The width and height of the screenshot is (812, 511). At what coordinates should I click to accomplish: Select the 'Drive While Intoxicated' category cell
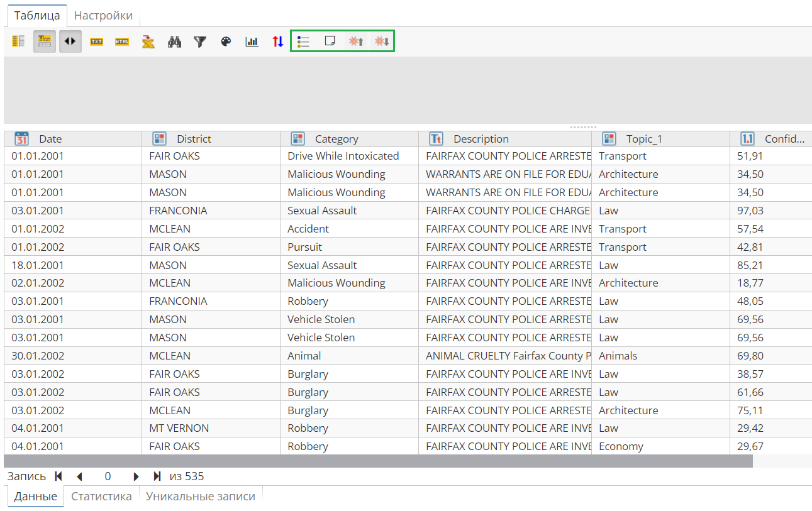pos(349,156)
